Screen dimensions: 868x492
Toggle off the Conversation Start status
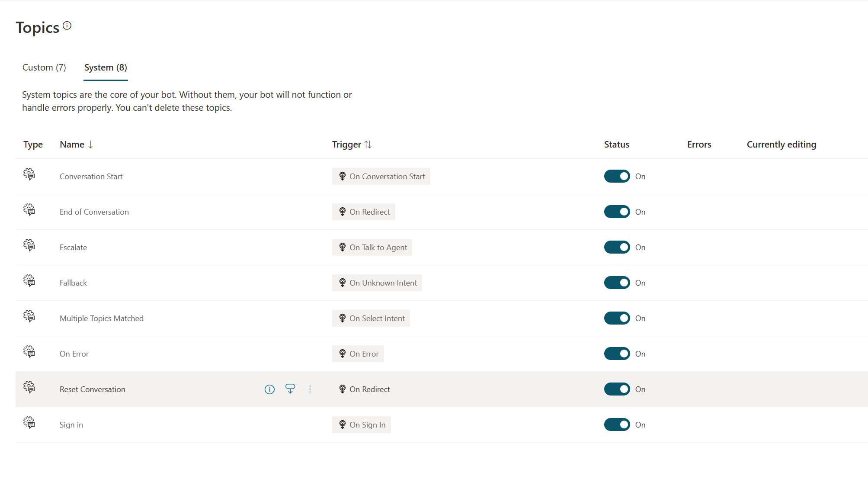point(616,176)
